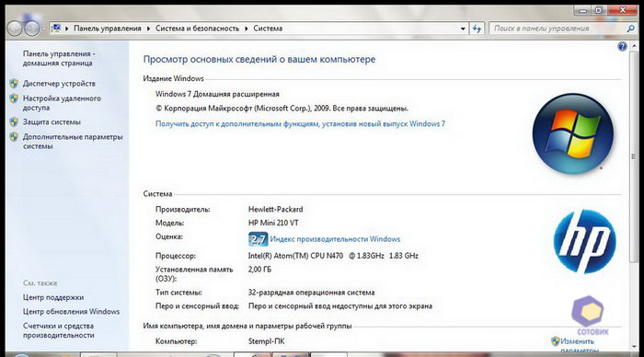Expand arrow after address bar computer icon

pyautogui.click(x=67, y=29)
